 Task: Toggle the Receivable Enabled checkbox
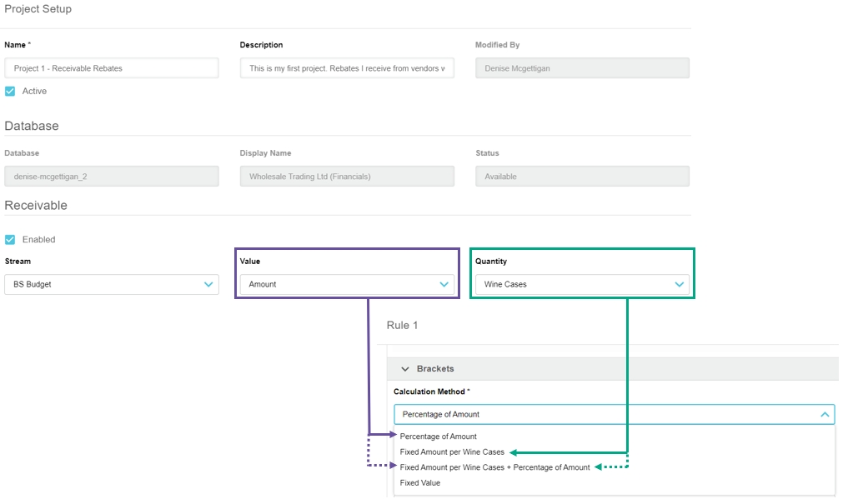point(10,240)
